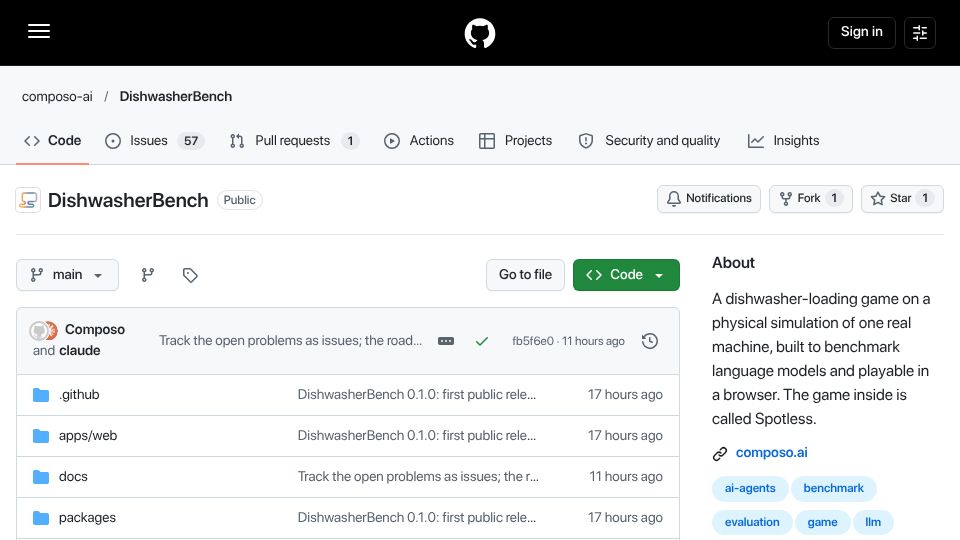Click the Notifications bell button
This screenshot has width=960, height=540.
pos(709,198)
